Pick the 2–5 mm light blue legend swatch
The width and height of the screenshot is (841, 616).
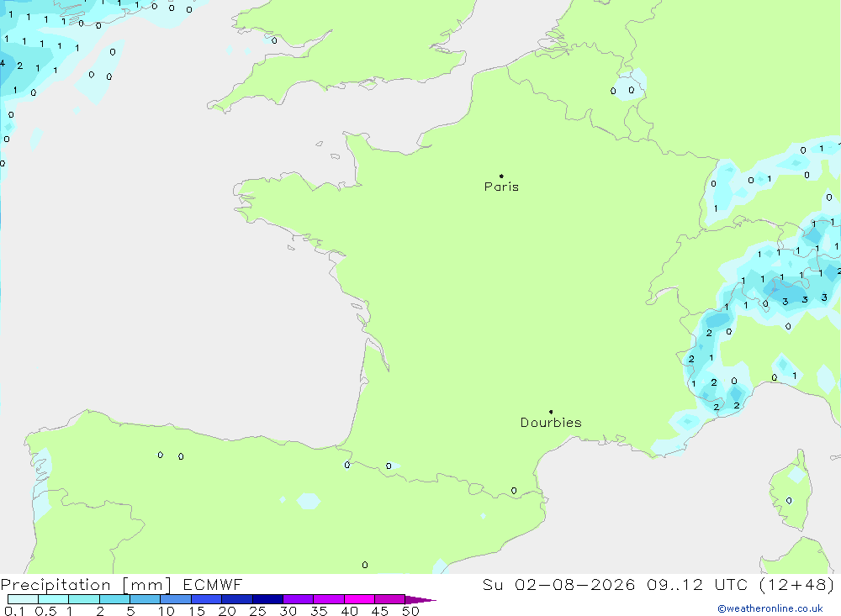click(x=114, y=599)
